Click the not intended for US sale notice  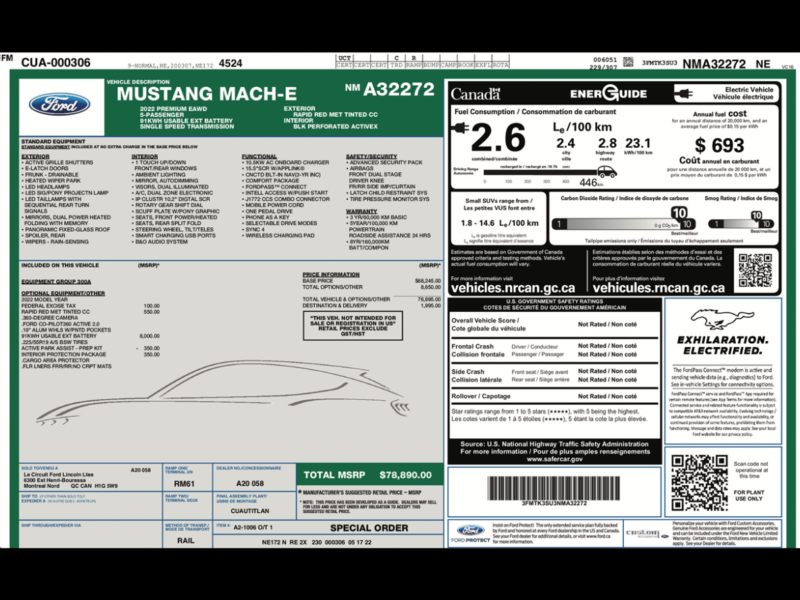click(353, 326)
